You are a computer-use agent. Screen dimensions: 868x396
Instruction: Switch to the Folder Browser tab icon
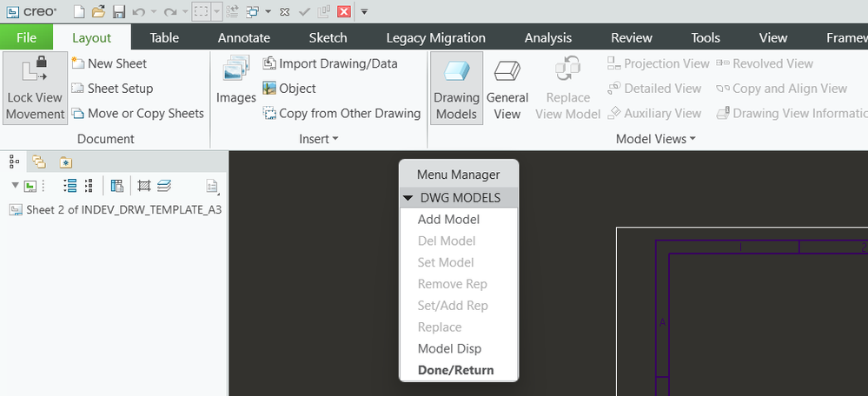coord(39,162)
